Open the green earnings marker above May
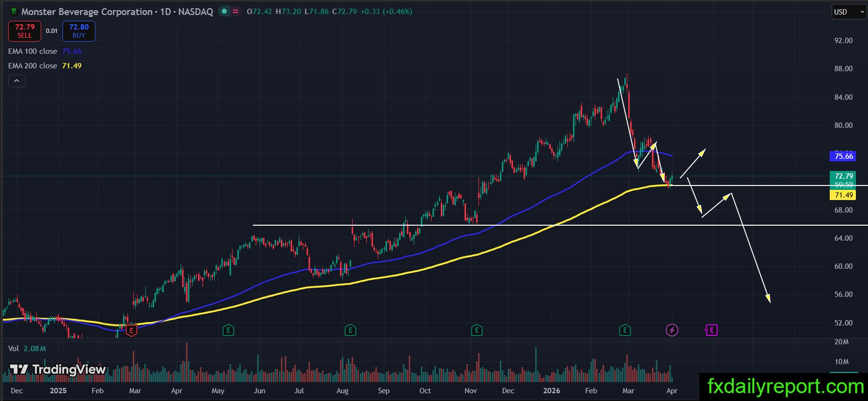This screenshot has width=868, height=401. click(228, 331)
